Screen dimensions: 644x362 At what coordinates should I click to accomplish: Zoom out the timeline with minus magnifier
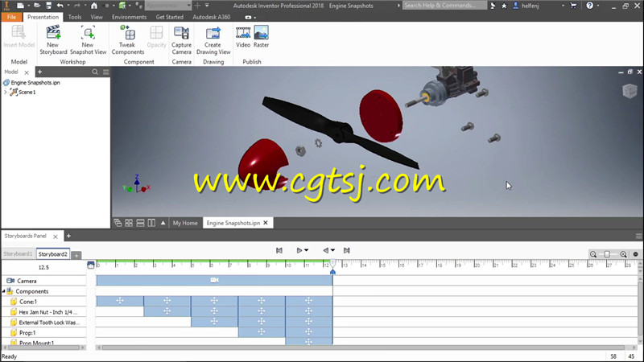pyautogui.click(x=593, y=254)
